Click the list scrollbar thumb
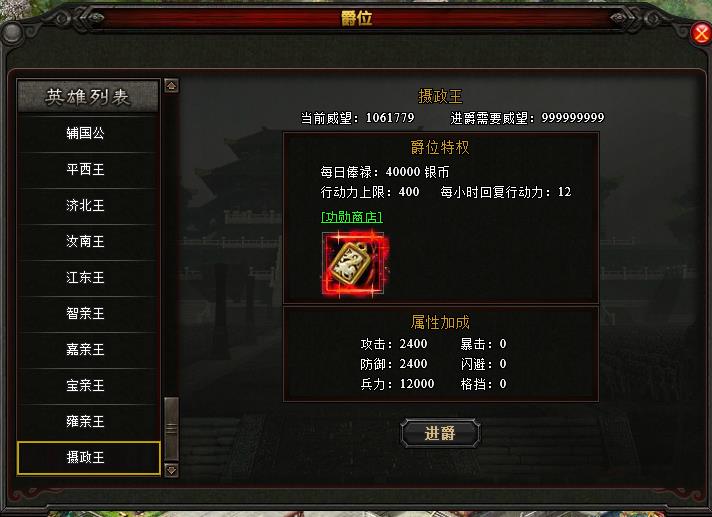 click(x=171, y=429)
